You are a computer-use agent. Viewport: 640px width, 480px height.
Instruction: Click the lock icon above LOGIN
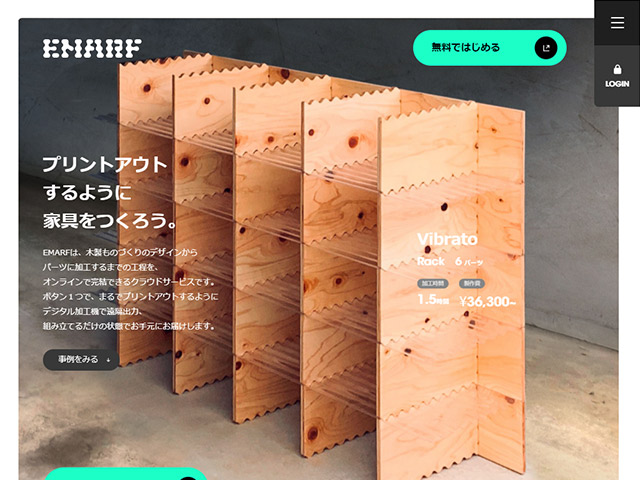coord(617,69)
